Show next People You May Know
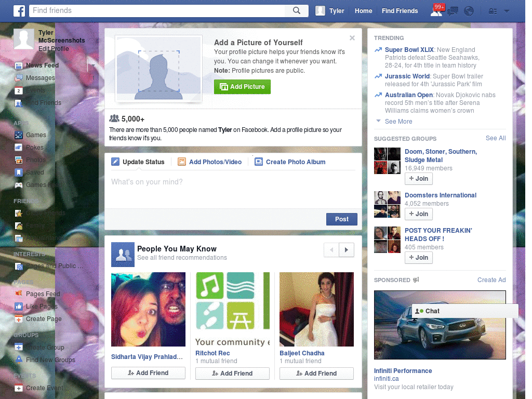This screenshot has height=399, width=532. click(x=347, y=250)
